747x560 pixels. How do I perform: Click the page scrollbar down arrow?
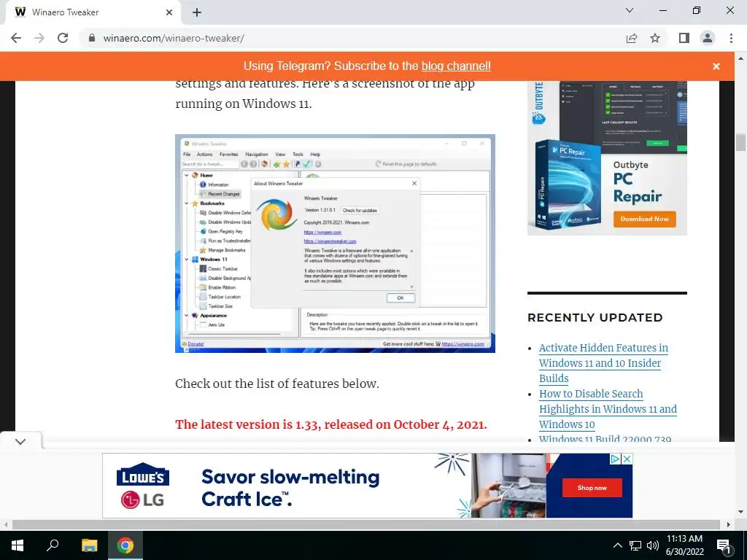pyautogui.click(x=740, y=512)
